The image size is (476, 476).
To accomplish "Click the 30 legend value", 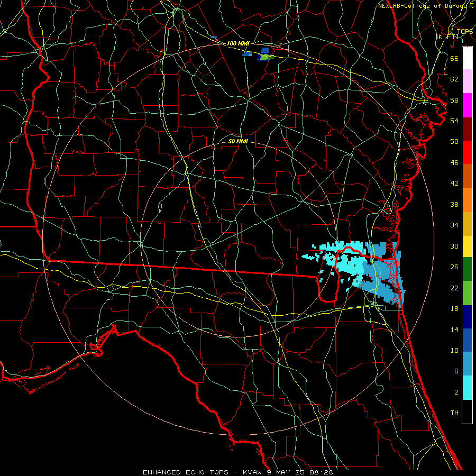I will (x=454, y=246).
